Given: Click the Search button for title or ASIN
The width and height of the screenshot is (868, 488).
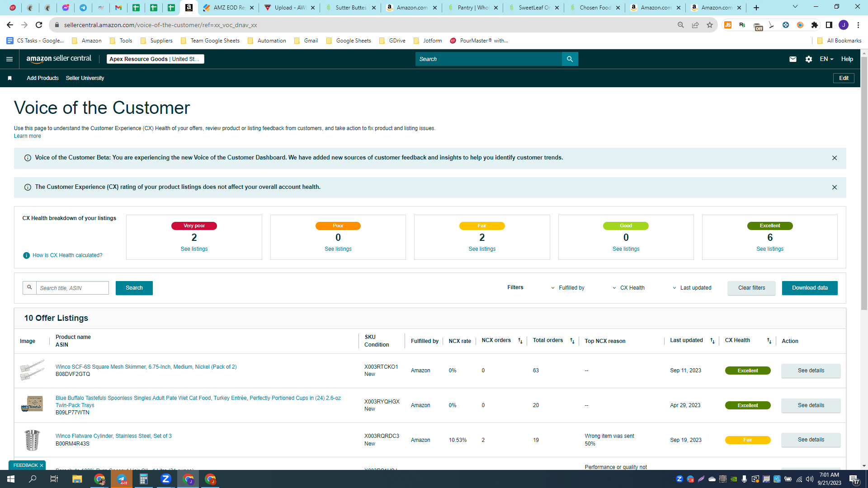Looking at the screenshot, I should (134, 288).
